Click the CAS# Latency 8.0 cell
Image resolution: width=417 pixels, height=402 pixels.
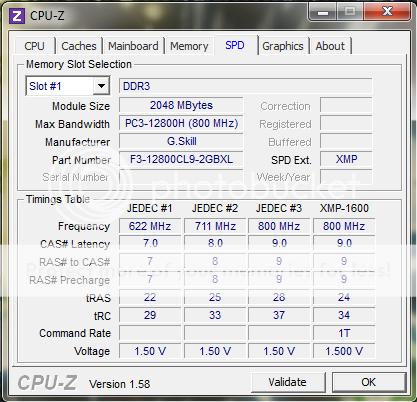[x=215, y=243]
